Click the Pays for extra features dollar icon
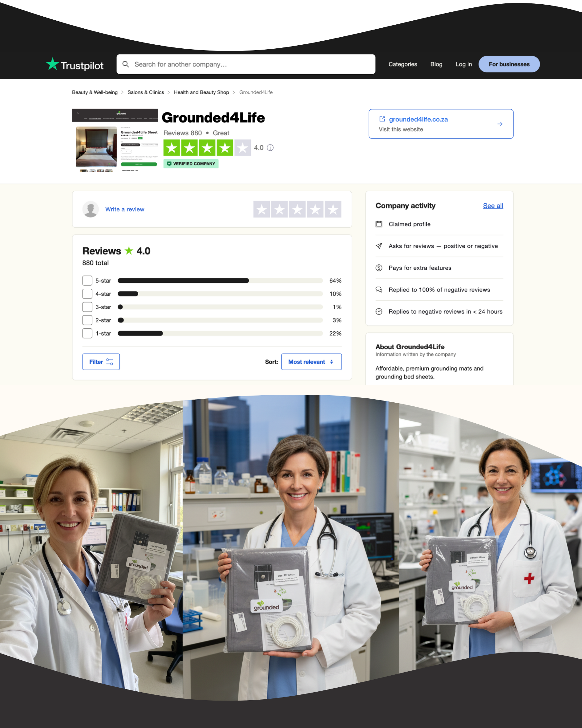The image size is (582, 728). click(379, 268)
